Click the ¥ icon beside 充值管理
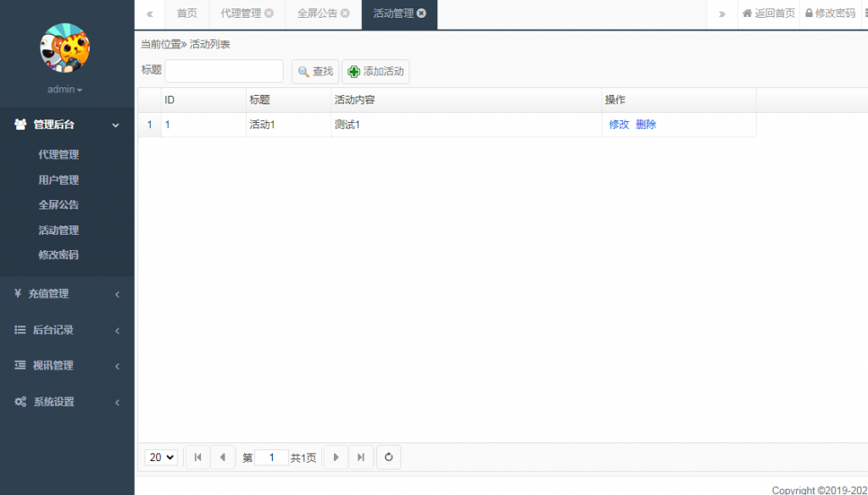The height and width of the screenshot is (495, 868). [x=19, y=294]
